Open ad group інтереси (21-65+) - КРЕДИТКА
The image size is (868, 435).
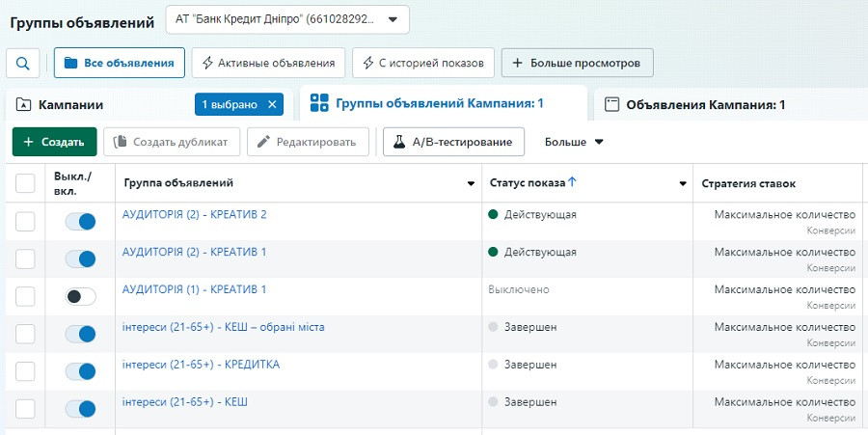201,365
